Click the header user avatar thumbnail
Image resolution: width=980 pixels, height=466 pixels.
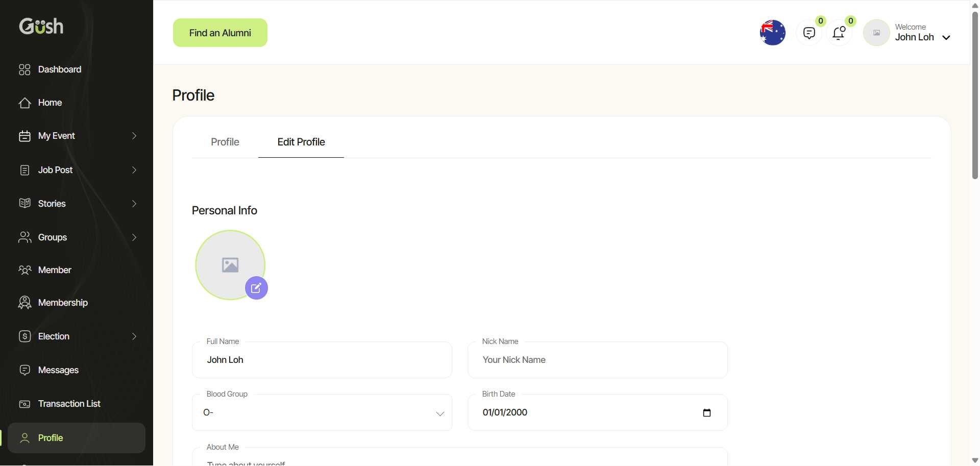pyautogui.click(x=876, y=33)
